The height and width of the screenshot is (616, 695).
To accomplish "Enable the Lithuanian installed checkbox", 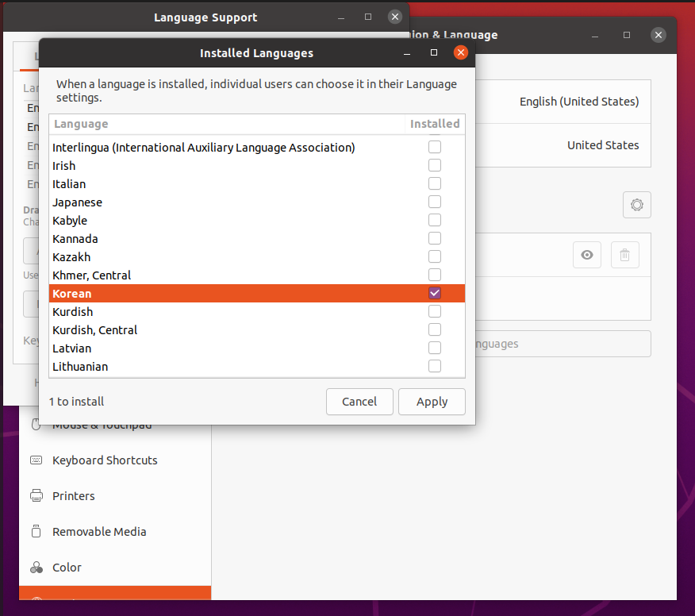I will (x=435, y=366).
